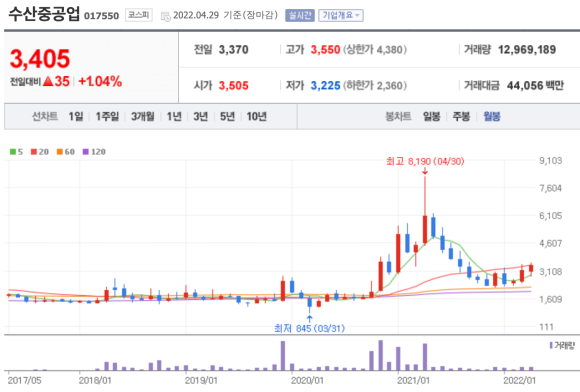This screenshot has height=392, width=580.
Task: Click the +1.04% change value
Action: 100,81
